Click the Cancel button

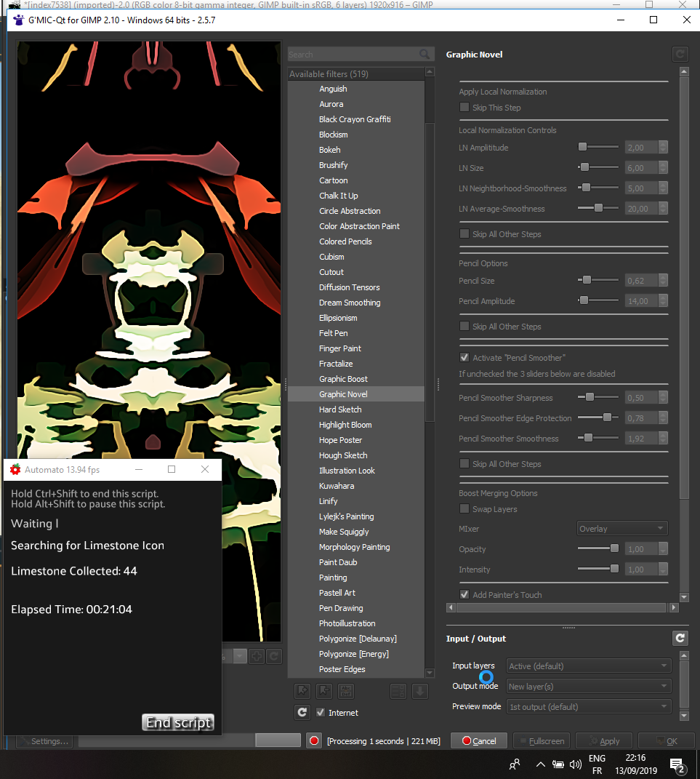[479, 740]
